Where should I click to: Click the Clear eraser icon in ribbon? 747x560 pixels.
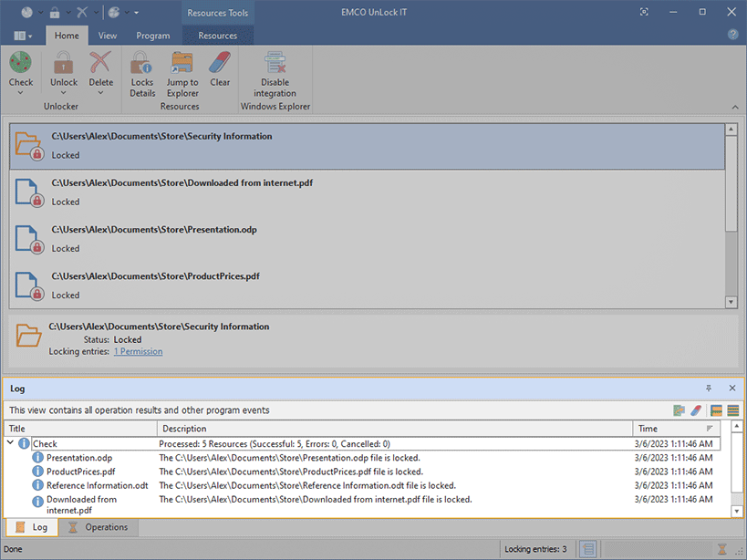coord(220,64)
